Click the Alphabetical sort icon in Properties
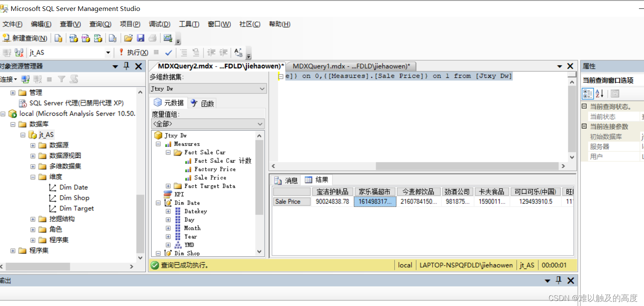The image size is (644, 306). [600, 93]
